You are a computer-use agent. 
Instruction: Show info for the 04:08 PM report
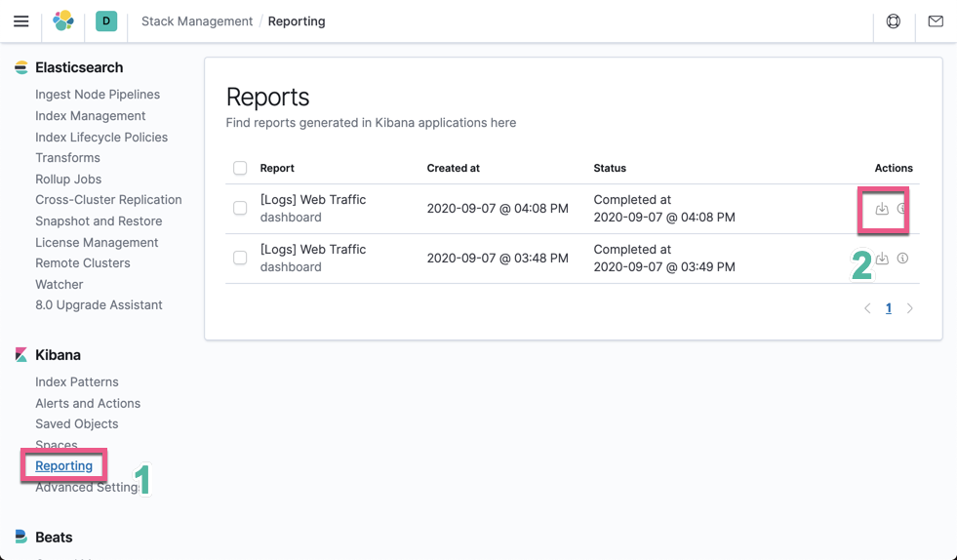(902, 209)
